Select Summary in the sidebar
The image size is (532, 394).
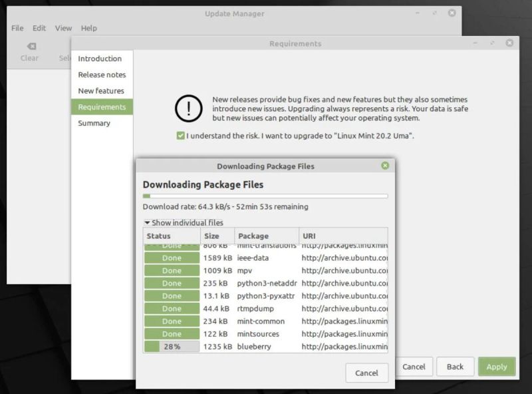click(x=95, y=123)
